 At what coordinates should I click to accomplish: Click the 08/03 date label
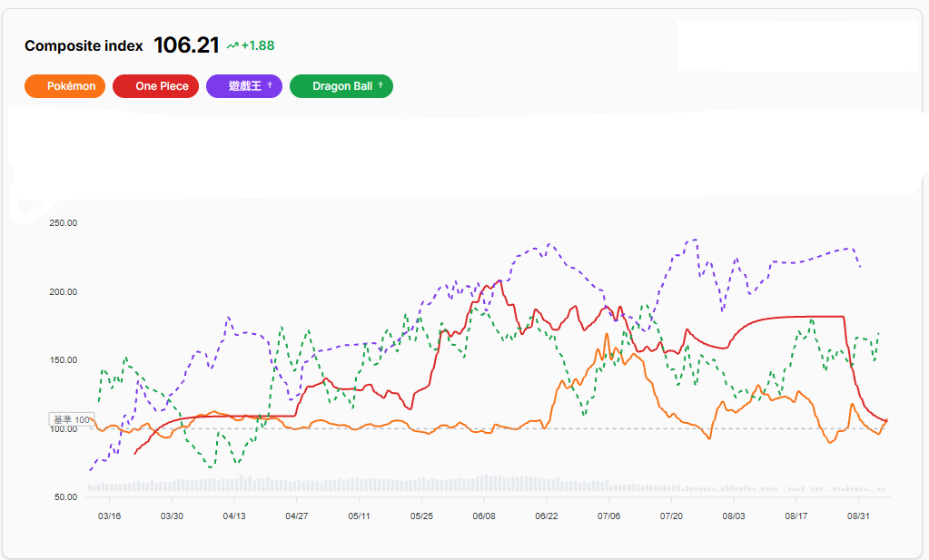tap(734, 516)
